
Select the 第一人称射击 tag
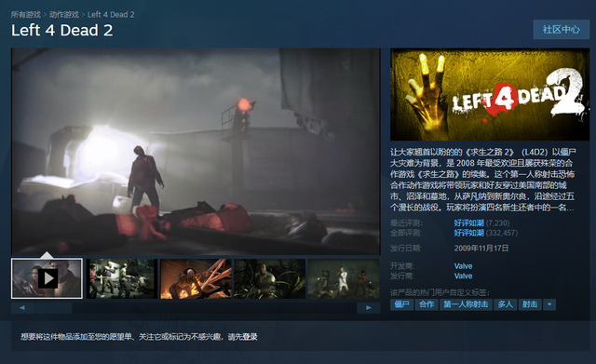point(466,304)
